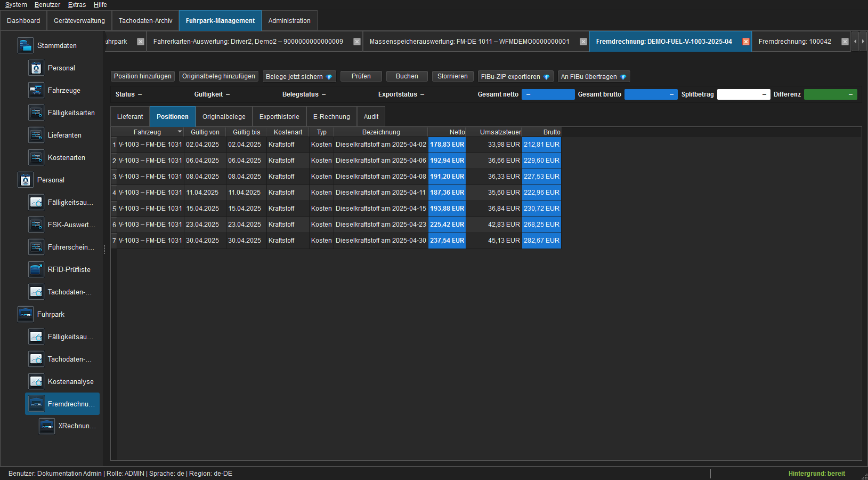The image size is (868, 480).
Task: Select the RFID-Prüfliste icon
Action: coord(36,269)
